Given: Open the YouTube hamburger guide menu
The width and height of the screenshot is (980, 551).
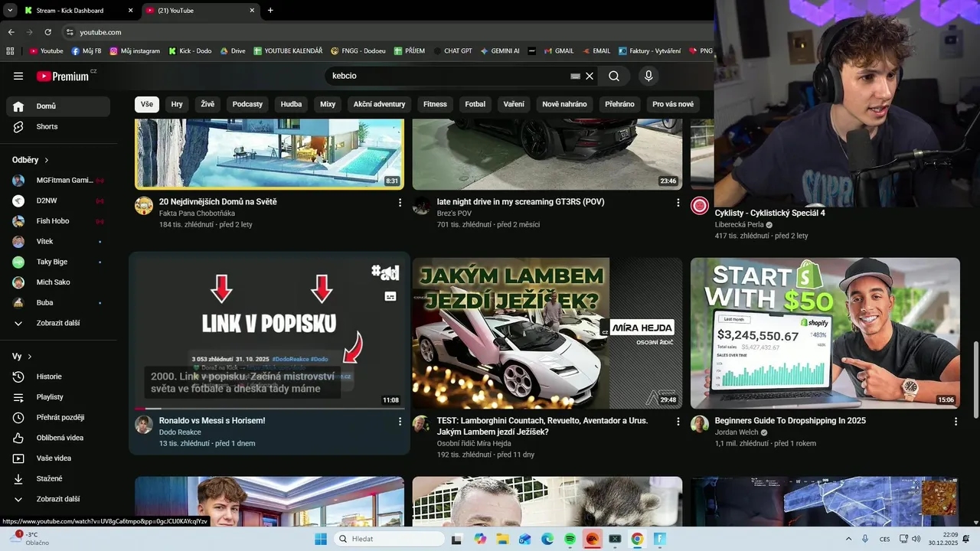Looking at the screenshot, I should [18, 76].
